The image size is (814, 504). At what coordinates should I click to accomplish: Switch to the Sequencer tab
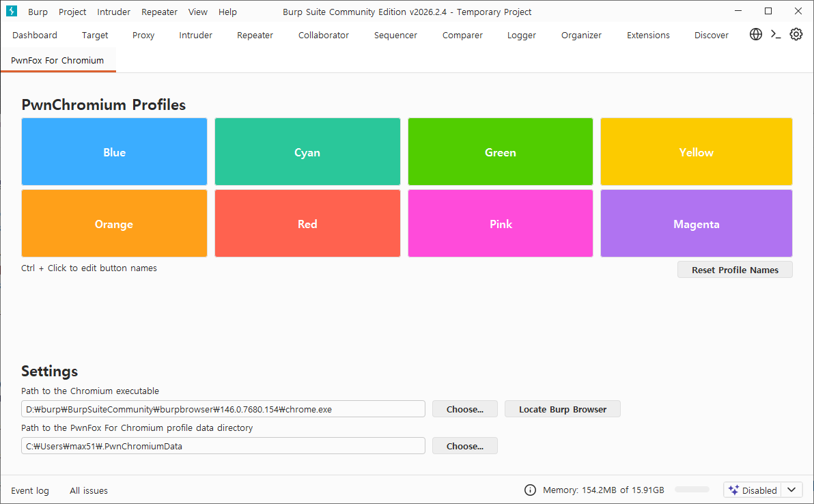tap(395, 36)
